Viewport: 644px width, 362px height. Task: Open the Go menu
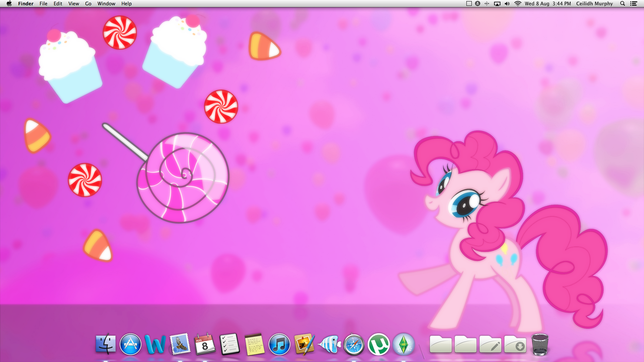pyautogui.click(x=88, y=3)
